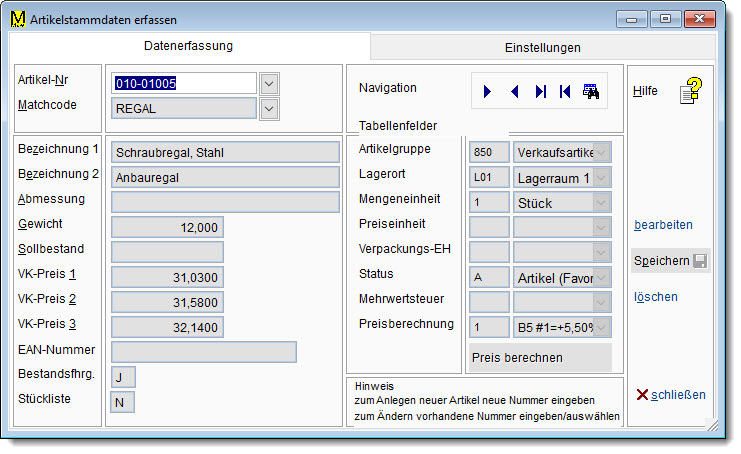This screenshot has height=454, width=741.
Task: Click the Bezeichnung 1 text field
Action: [x=226, y=152]
